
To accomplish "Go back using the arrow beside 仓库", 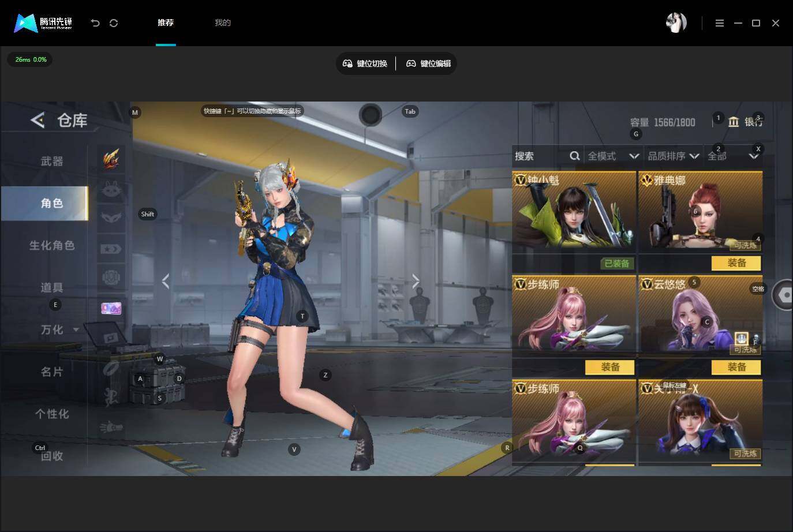I will pyautogui.click(x=38, y=120).
